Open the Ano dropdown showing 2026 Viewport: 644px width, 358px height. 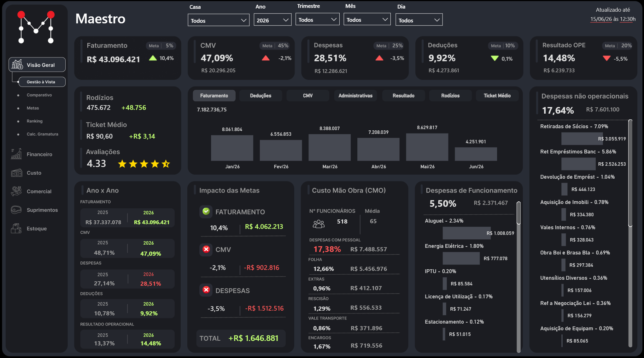272,20
